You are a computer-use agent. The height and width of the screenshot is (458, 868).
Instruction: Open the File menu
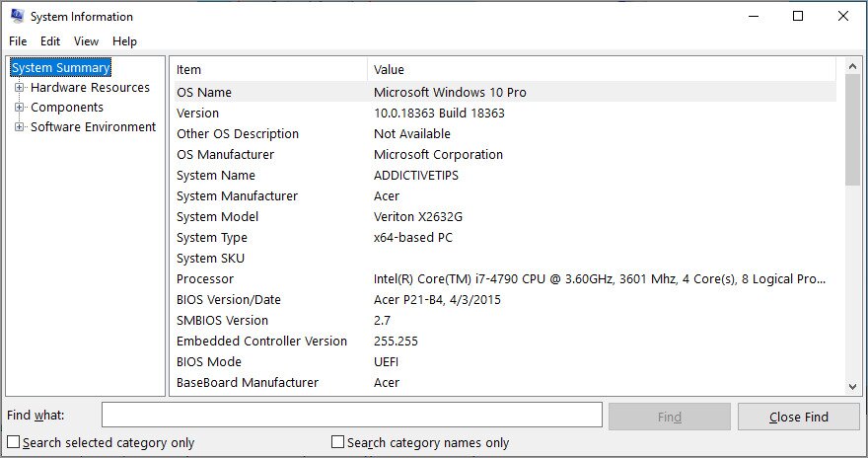point(18,41)
